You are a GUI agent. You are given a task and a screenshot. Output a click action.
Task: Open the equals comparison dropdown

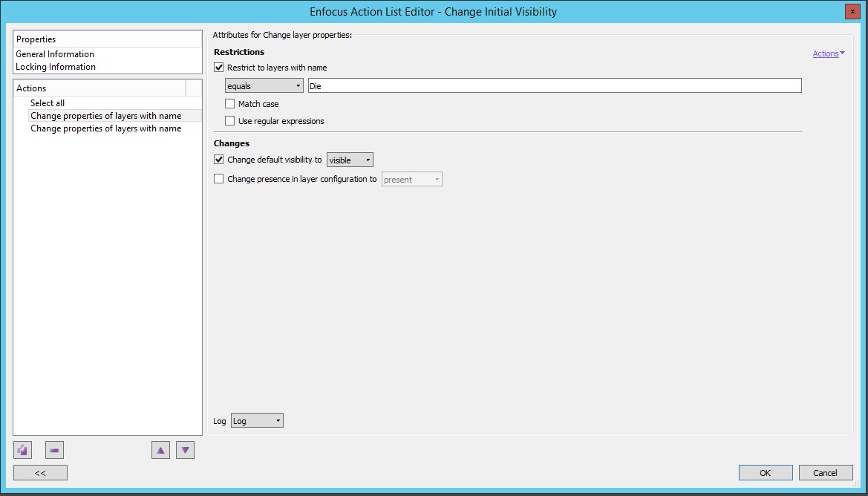coord(264,86)
